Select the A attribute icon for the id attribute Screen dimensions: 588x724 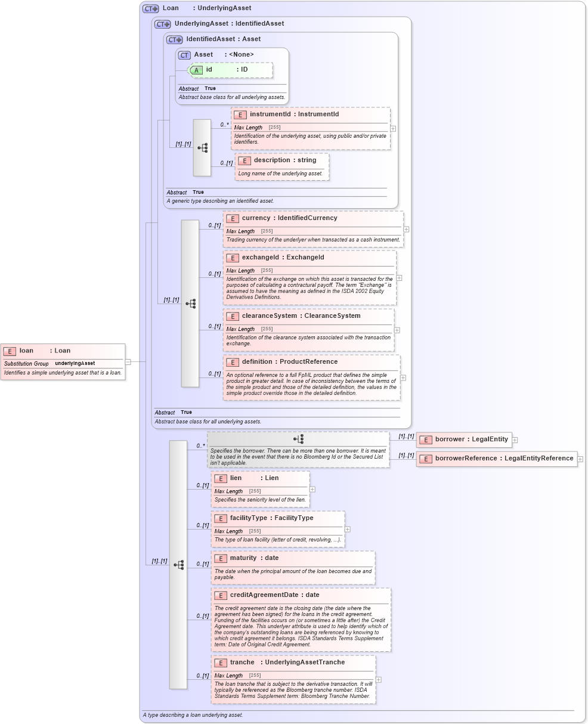(x=196, y=70)
